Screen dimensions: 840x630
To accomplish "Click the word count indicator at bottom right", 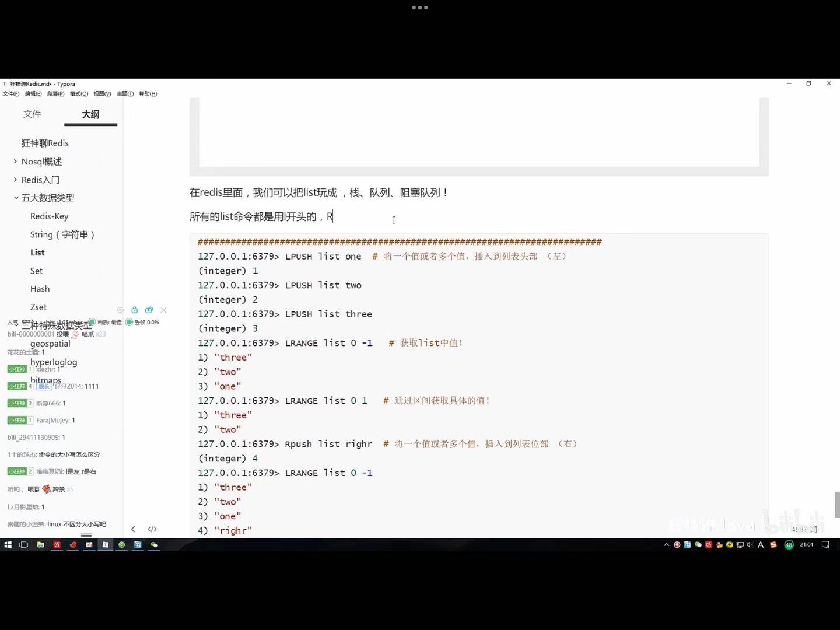I will [x=805, y=529].
